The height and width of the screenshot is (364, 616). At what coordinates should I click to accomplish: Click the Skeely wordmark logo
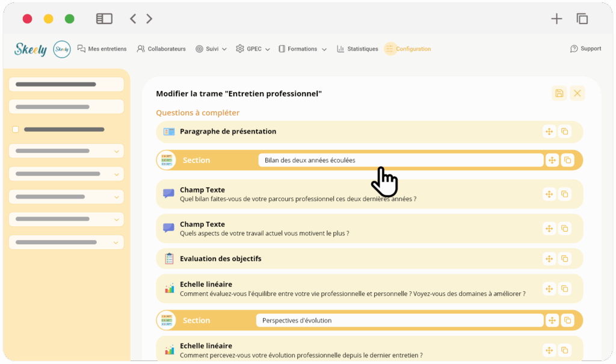pos(31,49)
